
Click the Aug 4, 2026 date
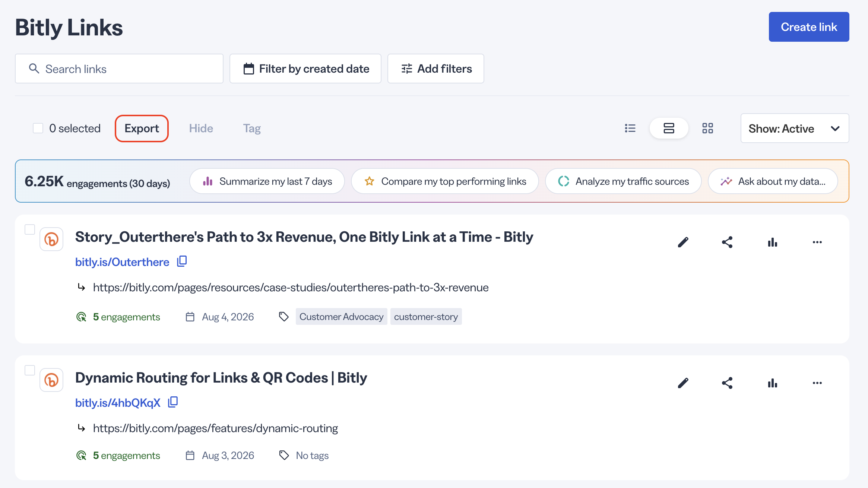coord(228,317)
